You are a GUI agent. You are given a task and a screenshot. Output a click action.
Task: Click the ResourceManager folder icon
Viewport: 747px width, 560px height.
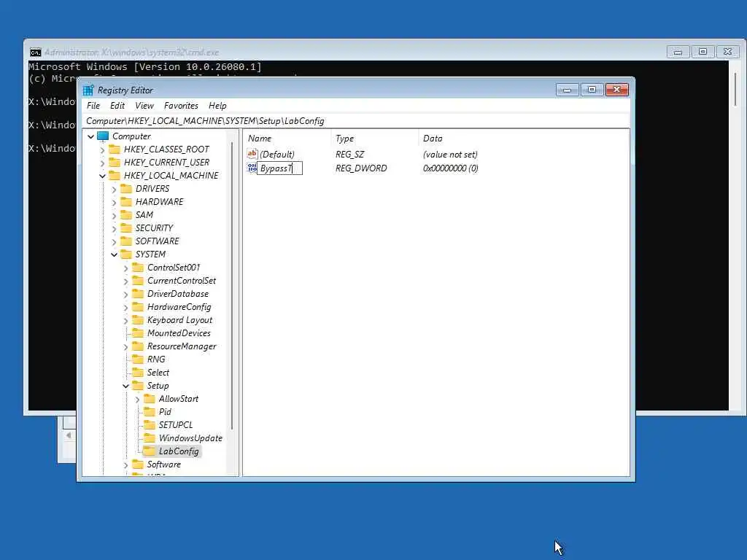138,346
